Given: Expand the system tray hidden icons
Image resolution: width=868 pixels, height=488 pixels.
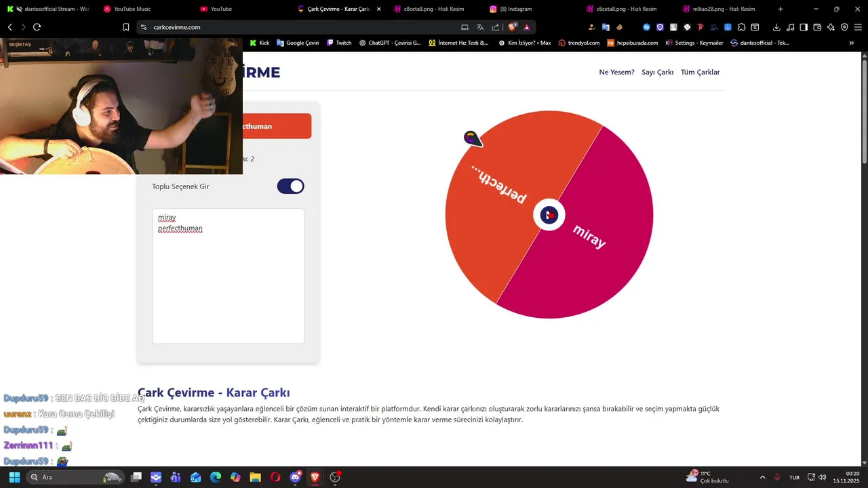Looking at the screenshot, I should 762,477.
